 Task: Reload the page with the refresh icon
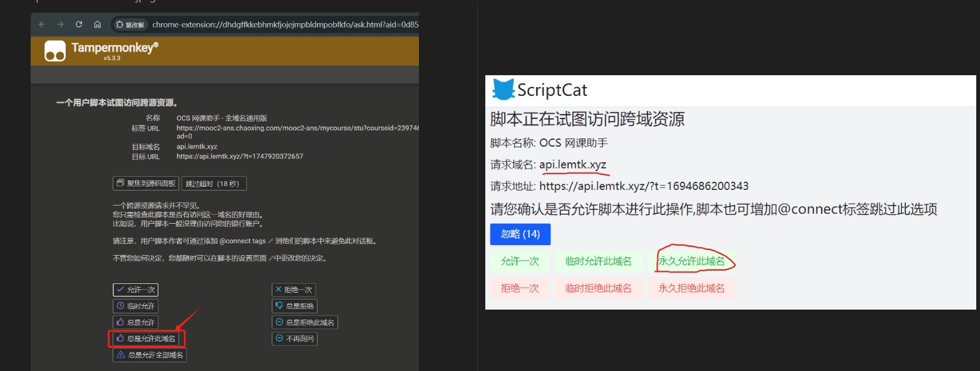coord(79,24)
